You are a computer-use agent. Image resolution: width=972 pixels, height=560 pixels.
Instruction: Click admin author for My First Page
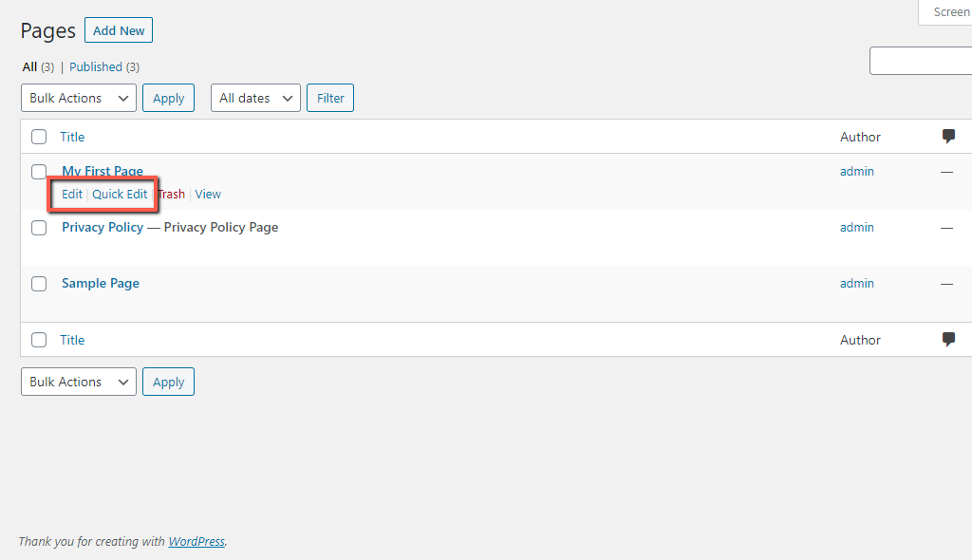point(857,171)
